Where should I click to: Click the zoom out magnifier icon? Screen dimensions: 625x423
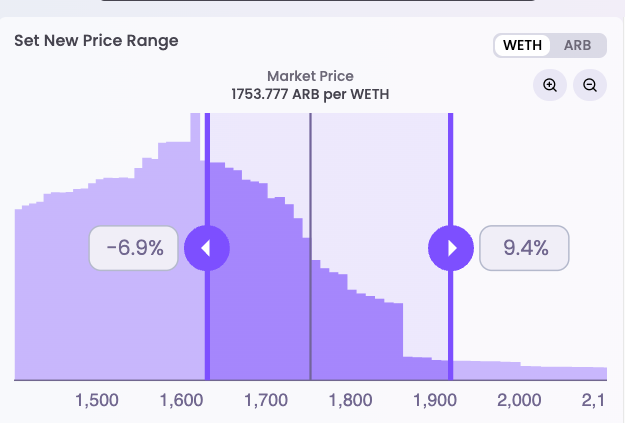point(590,85)
